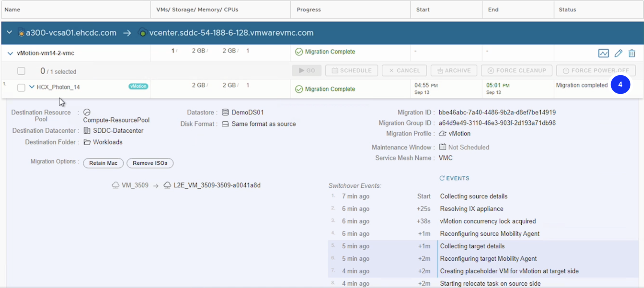Viewport: 644px width, 288px height.
Task: Check the HCX_Photon_14 row checkbox
Action: coord(21,87)
